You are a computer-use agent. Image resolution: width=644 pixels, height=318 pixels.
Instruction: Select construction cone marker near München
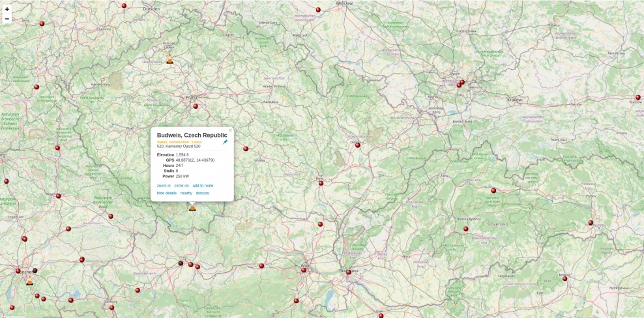[x=29, y=282]
